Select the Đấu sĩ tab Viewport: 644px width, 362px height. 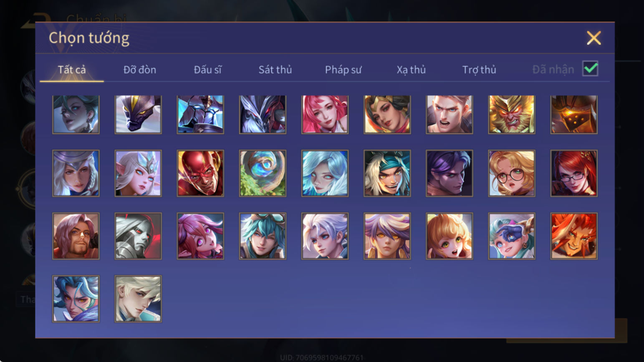[207, 70]
